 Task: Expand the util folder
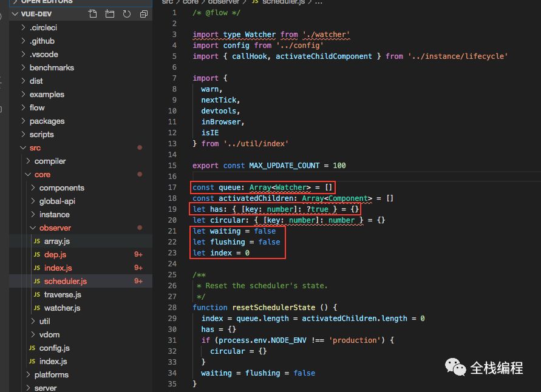(x=33, y=321)
